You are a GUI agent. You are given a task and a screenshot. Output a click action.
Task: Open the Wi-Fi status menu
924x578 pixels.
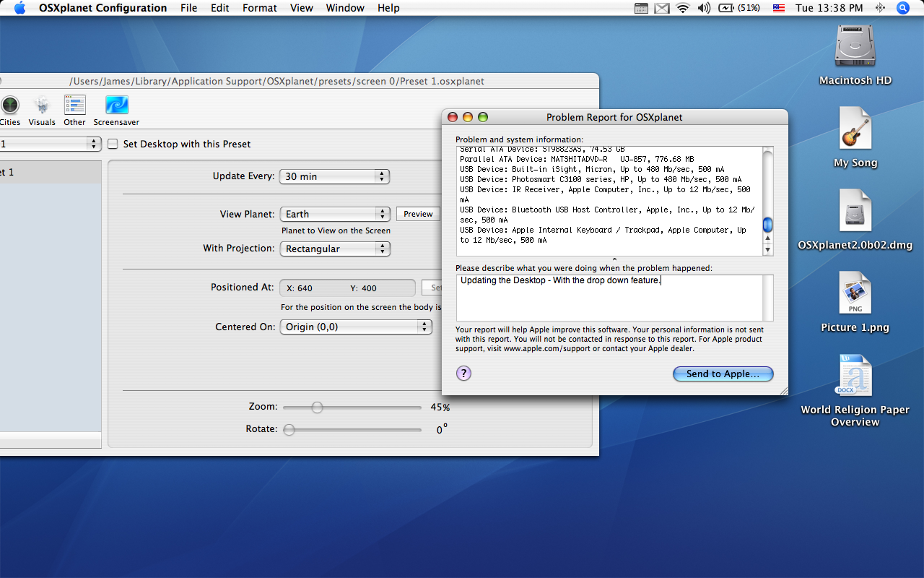(x=683, y=8)
